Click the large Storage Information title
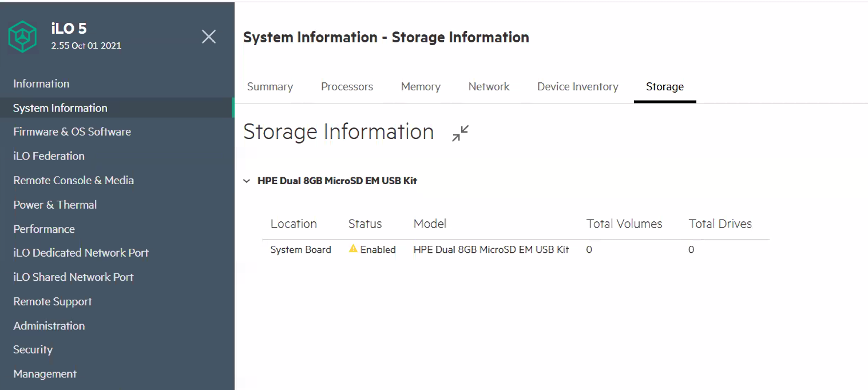 (x=339, y=132)
